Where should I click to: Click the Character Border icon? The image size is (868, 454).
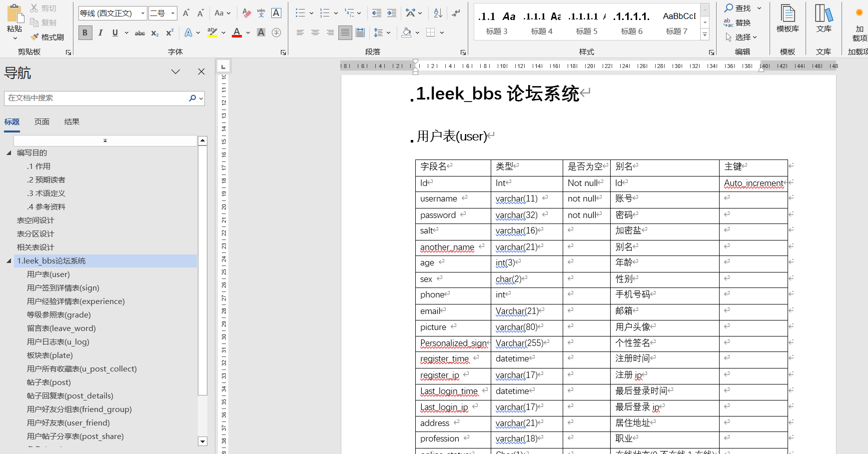click(276, 13)
